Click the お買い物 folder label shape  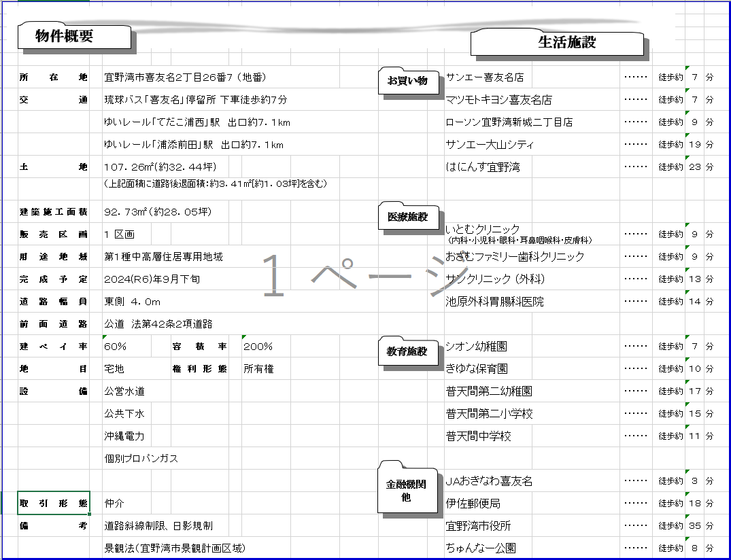coord(407,81)
